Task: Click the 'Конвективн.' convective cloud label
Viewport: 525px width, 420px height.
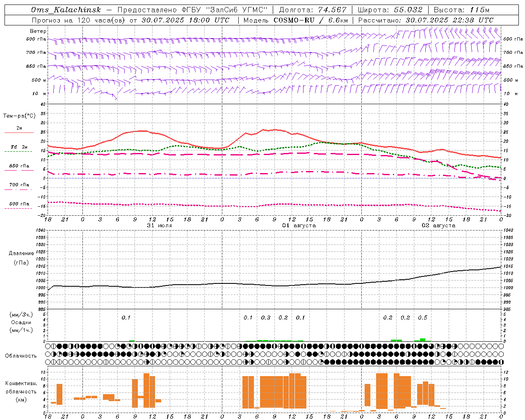Action: coord(21,383)
